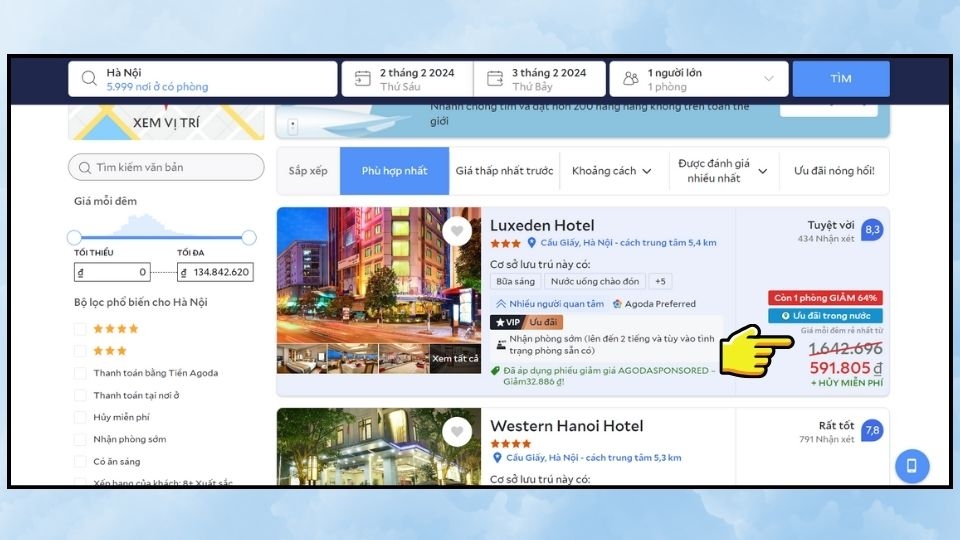The height and width of the screenshot is (540, 960).
Task: Click the trending arrow icon by Nhiều người quan tâm
Action: coord(501,304)
